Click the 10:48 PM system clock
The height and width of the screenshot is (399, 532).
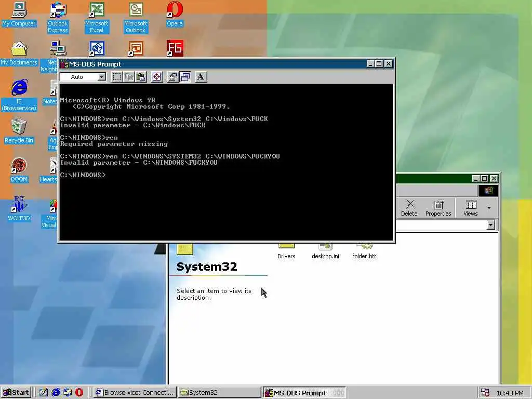(x=510, y=393)
